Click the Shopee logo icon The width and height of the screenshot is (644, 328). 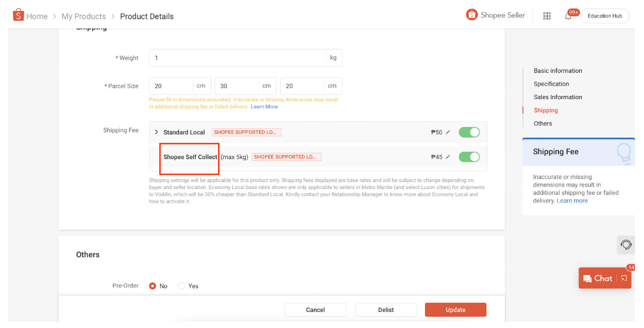point(18,15)
